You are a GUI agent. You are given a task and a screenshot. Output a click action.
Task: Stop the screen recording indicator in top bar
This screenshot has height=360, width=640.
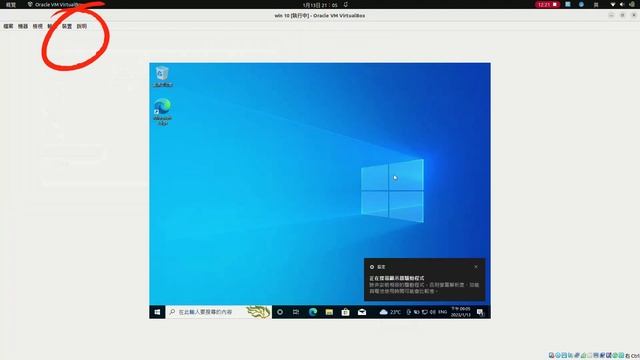pyautogui.click(x=547, y=4)
